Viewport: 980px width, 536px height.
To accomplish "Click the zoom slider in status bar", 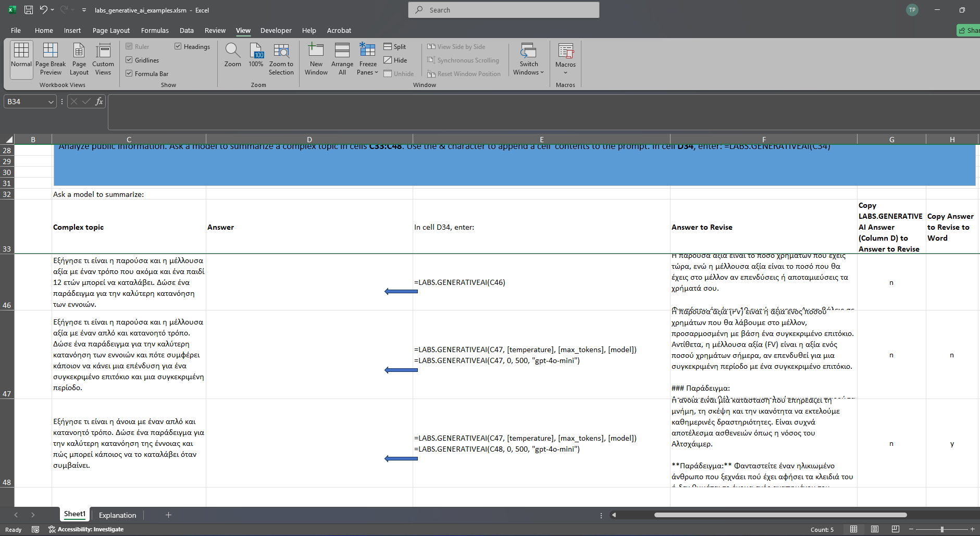I will click(x=941, y=529).
